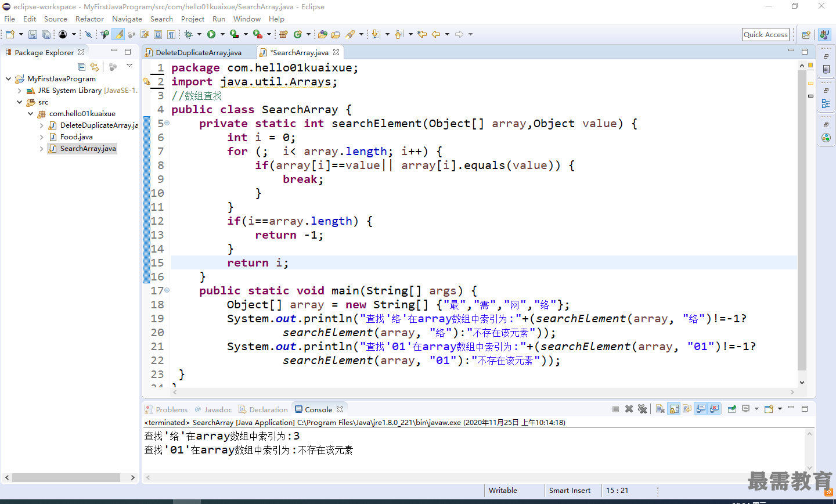The height and width of the screenshot is (504, 836).
Task: Collapse searchElement method fold marker line 5
Action: pos(167,123)
